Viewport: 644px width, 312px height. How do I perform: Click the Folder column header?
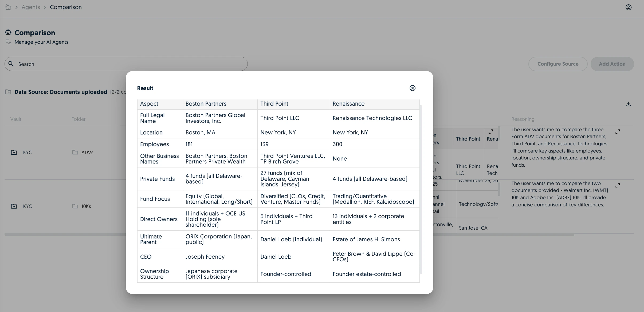tap(78, 119)
